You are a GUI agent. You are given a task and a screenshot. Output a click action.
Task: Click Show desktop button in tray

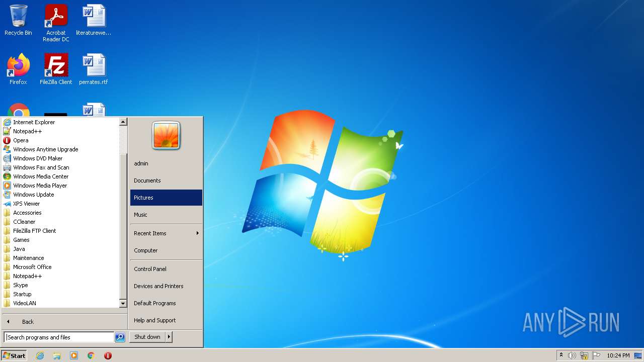tap(638, 355)
